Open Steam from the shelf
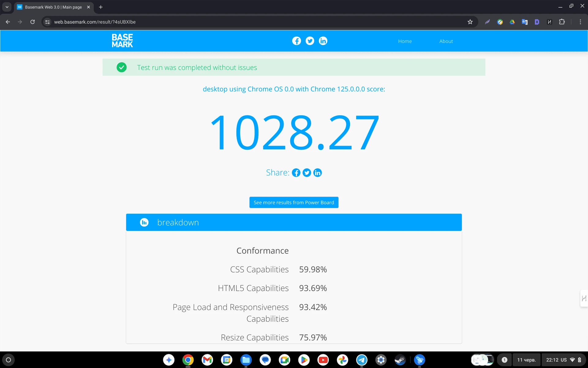Screen dimensions: 588x368 (x=400, y=360)
